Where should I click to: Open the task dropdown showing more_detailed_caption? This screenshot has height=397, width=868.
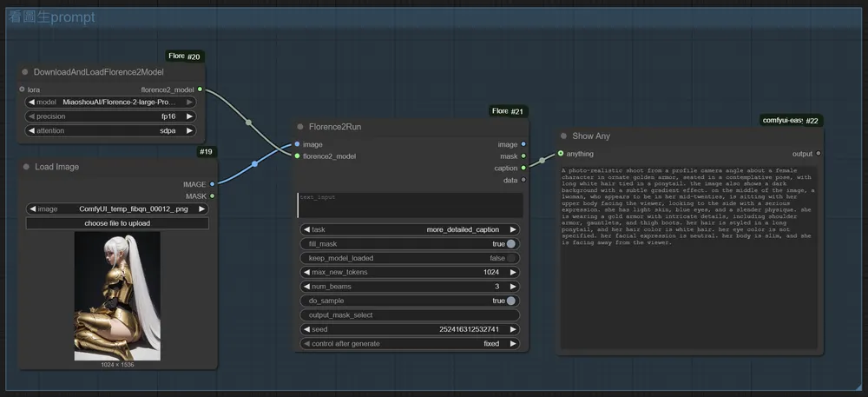click(410, 229)
